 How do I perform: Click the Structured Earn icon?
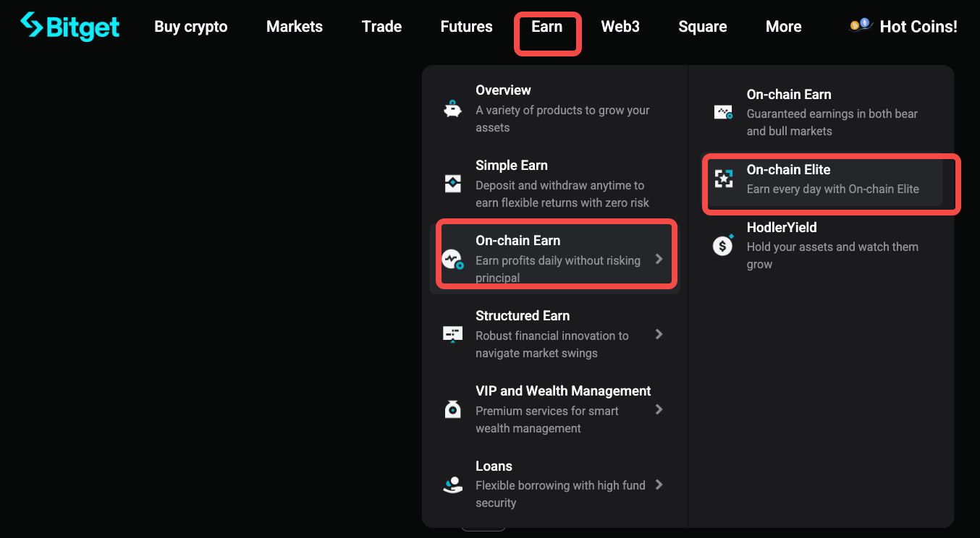pyautogui.click(x=452, y=334)
